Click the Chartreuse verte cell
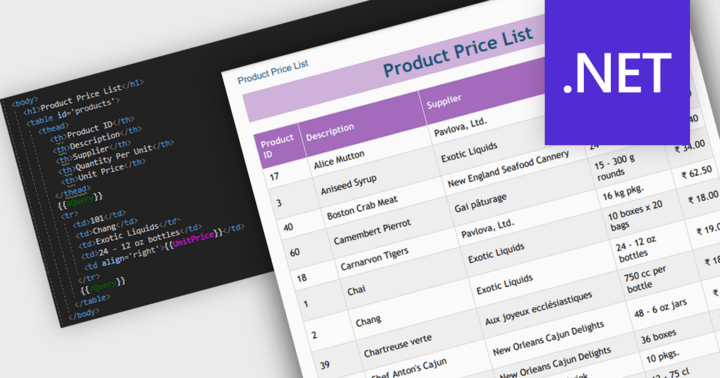The height and width of the screenshot is (378, 720). point(398,345)
